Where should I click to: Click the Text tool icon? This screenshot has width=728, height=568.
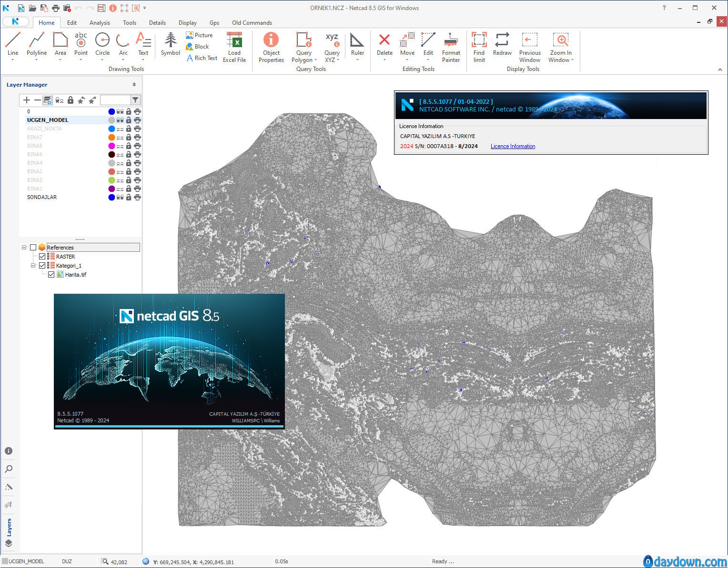point(143,40)
